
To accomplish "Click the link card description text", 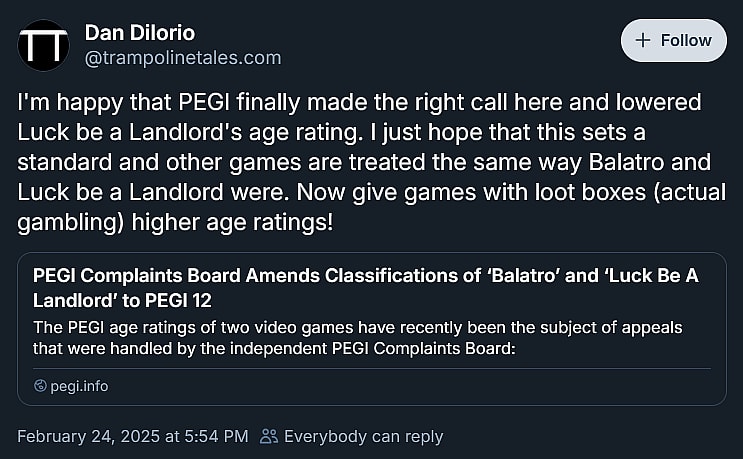I will [350, 338].
